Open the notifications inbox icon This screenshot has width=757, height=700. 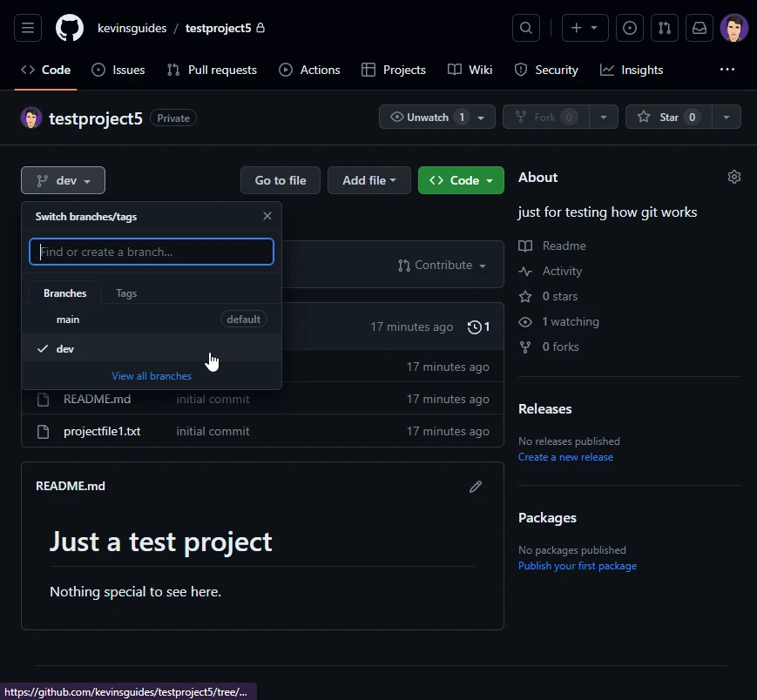699,28
